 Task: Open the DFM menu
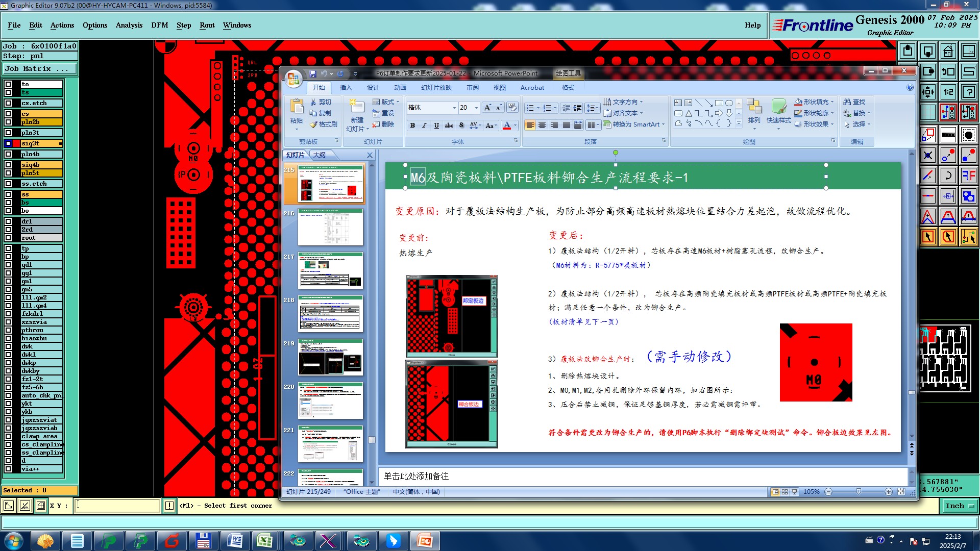(x=159, y=25)
